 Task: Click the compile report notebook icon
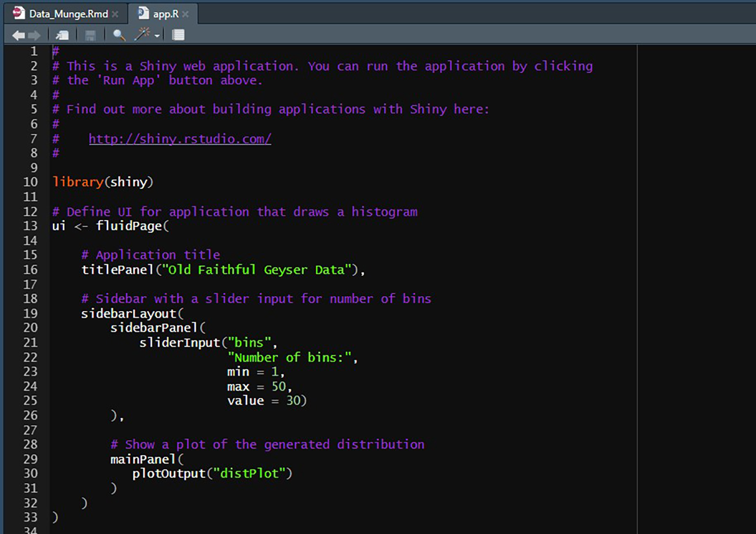coord(178,35)
